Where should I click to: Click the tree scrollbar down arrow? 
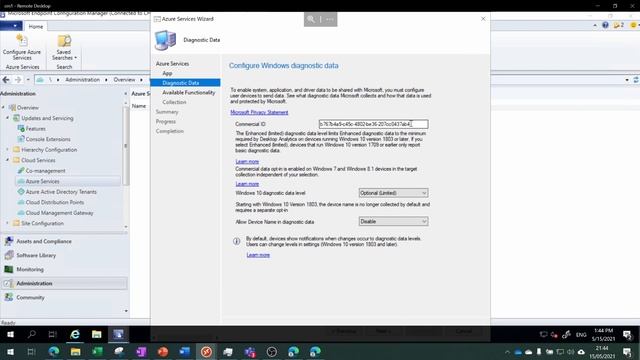[126, 227]
